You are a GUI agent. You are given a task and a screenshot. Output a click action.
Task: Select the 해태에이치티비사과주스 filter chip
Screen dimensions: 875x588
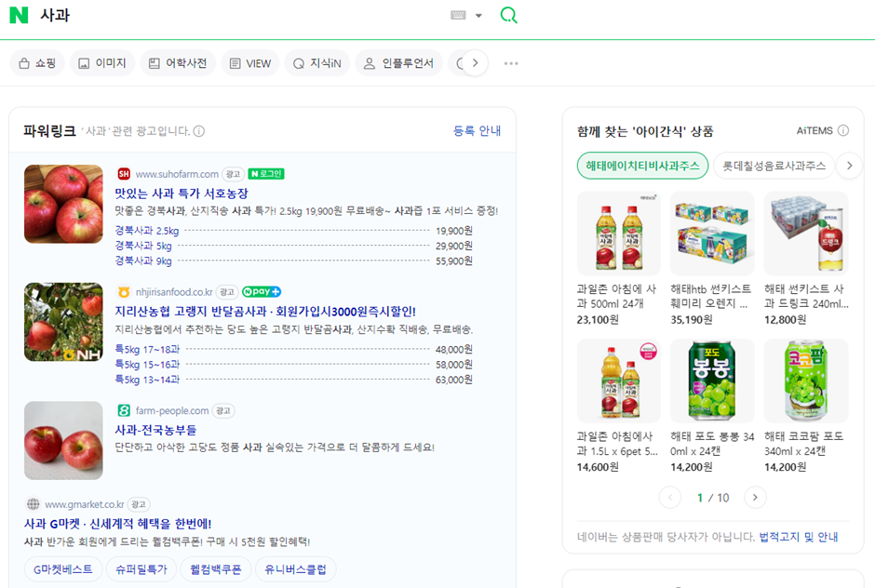pyautogui.click(x=642, y=166)
